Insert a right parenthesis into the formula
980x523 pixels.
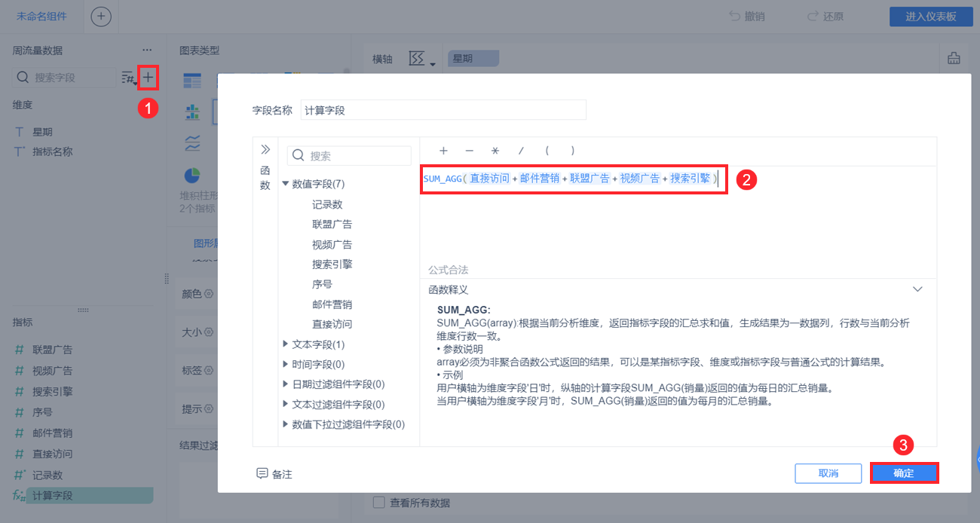(573, 150)
